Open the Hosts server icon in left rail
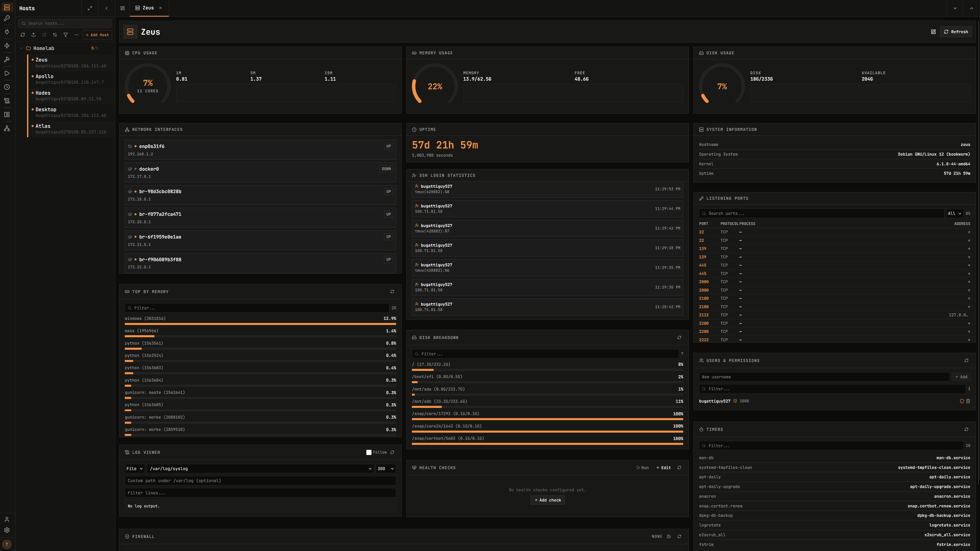980x551 pixels. pos(7,7)
